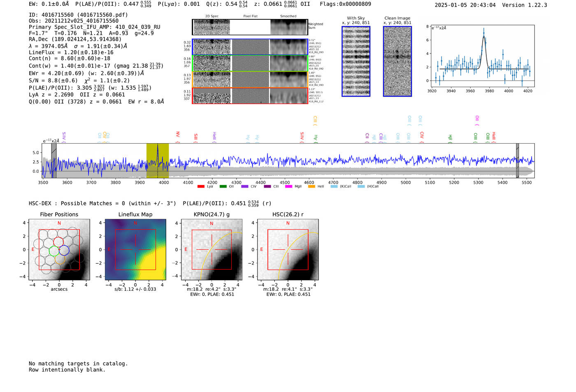This screenshot has width=576, height=392.
Task: Click the violet CIV legend swatch
Action: coord(245,187)
